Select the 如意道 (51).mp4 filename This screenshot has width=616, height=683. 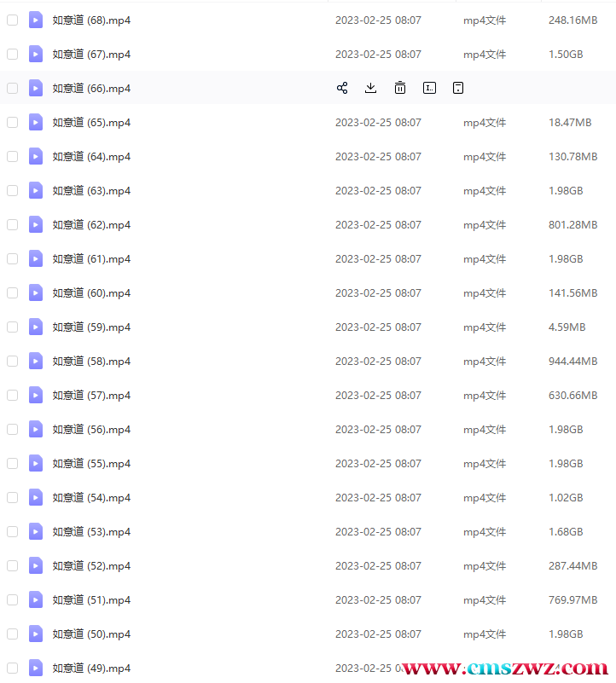click(x=91, y=599)
